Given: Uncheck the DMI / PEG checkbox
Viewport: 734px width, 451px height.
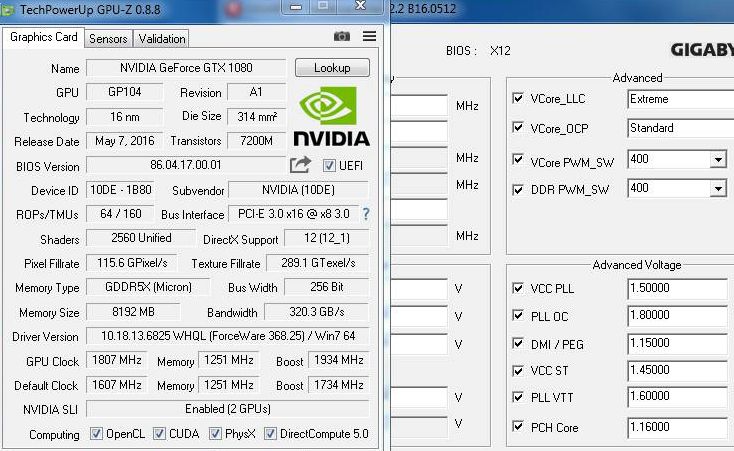Looking at the screenshot, I should [518, 344].
